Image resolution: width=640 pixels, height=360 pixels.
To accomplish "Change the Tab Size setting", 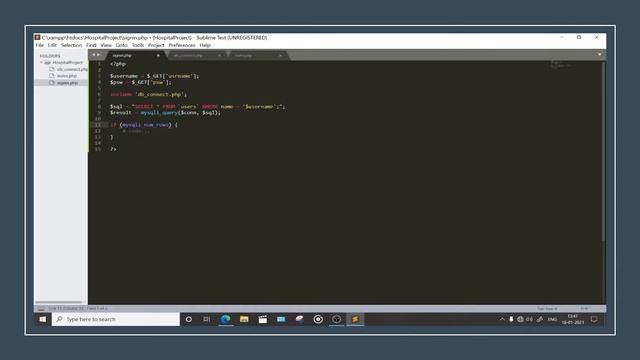I will pyautogui.click(x=547, y=309).
